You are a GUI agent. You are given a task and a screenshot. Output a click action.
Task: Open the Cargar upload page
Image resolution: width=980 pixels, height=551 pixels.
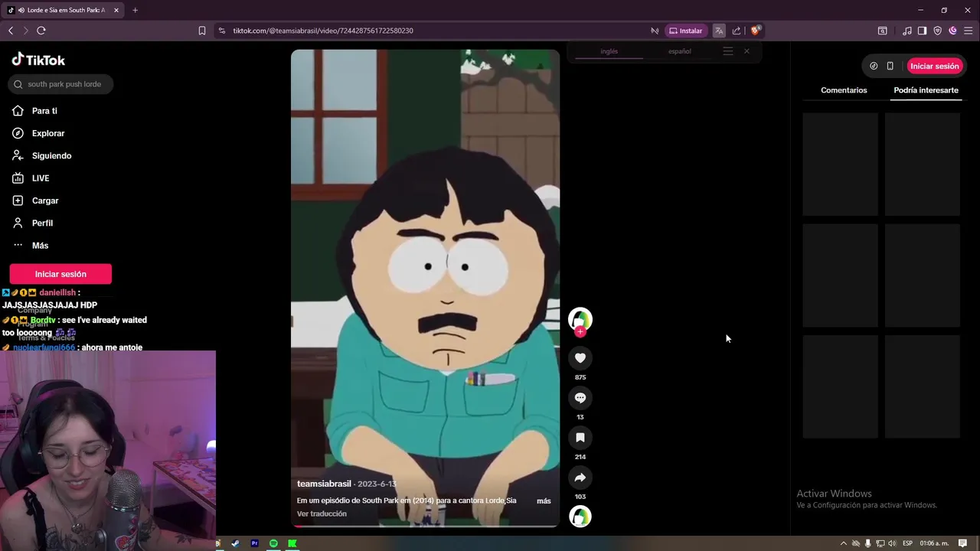[45, 201]
